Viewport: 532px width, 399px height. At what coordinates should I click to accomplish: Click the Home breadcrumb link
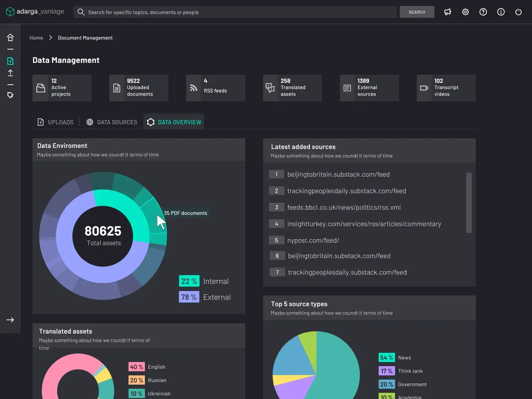click(36, 38)
